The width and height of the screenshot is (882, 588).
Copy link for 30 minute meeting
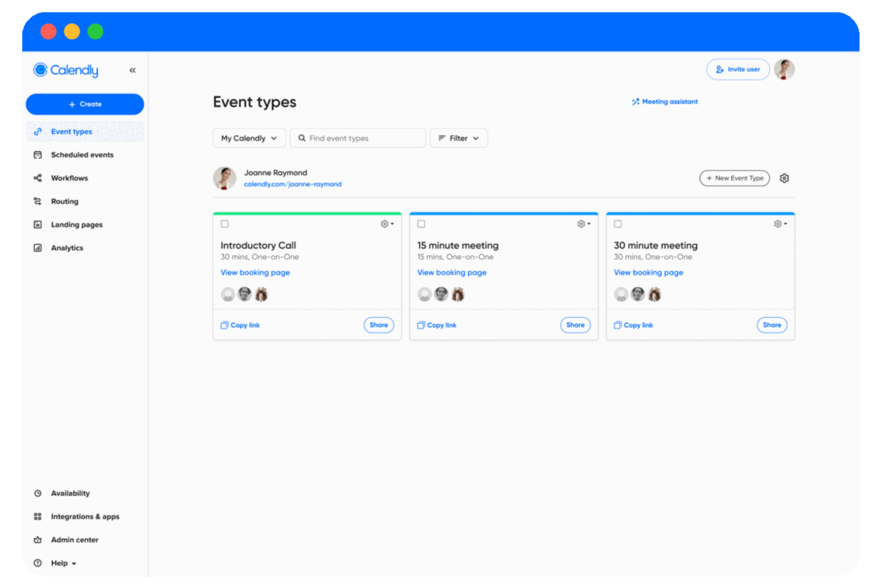(x=633, y=325)
